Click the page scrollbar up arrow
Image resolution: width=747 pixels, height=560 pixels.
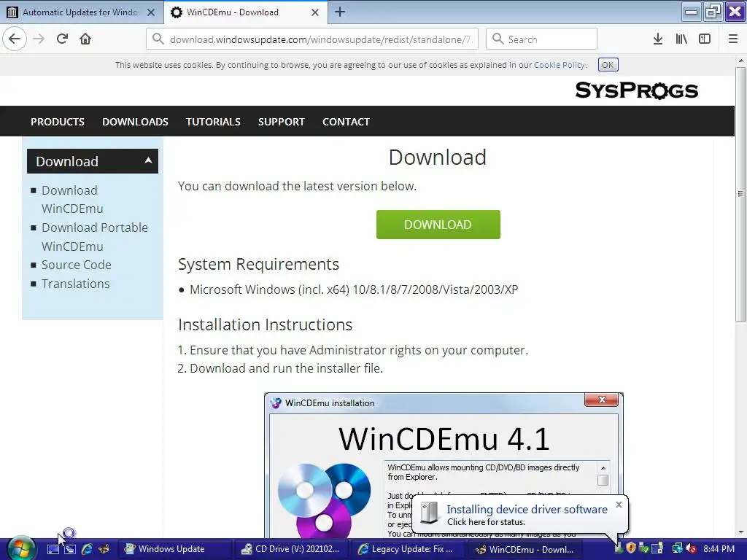click(740, 61)
